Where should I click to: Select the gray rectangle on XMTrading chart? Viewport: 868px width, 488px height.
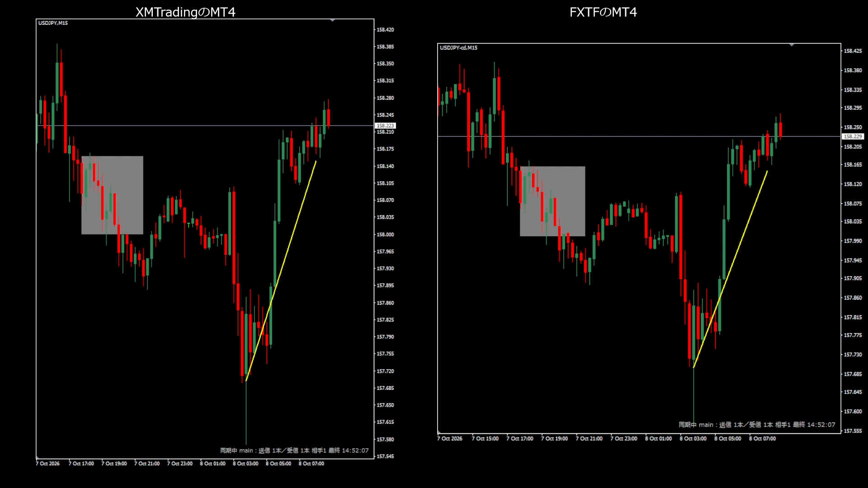point(112,195)
